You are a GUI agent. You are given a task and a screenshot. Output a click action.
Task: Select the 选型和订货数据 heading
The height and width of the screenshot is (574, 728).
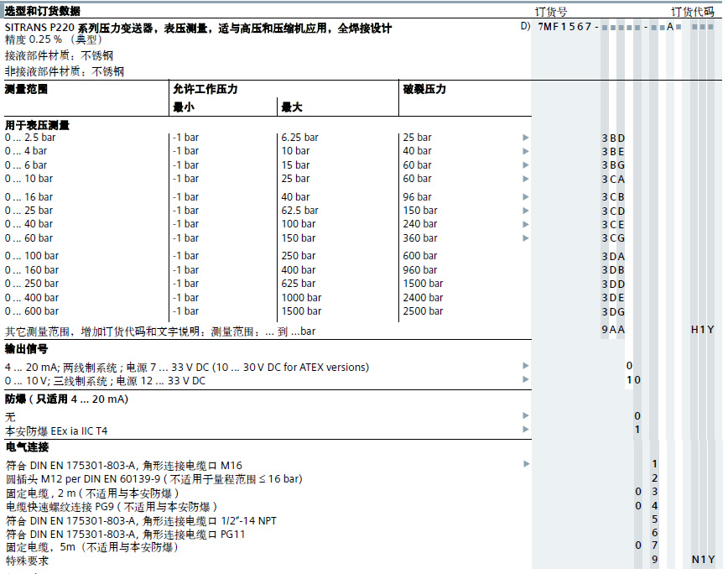click(42, 10)
